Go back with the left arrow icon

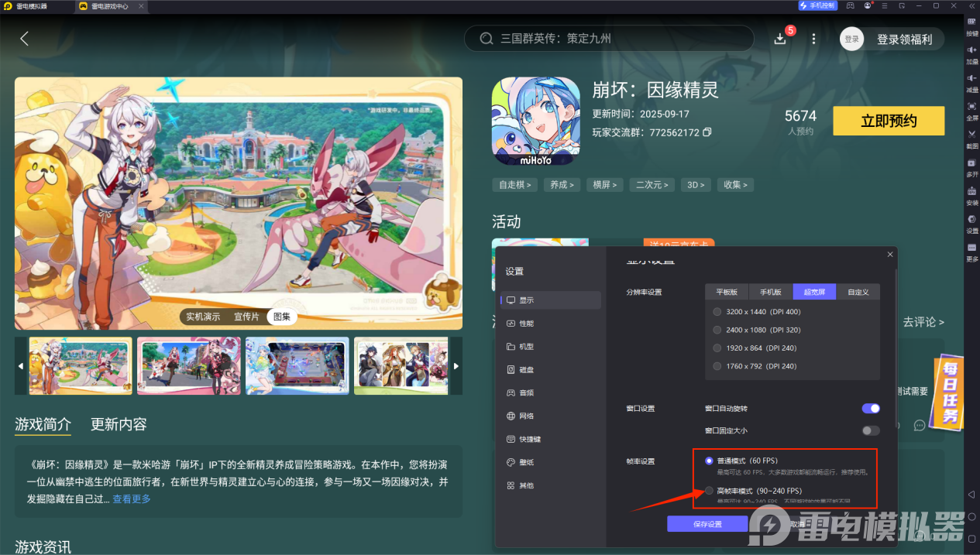24,39
